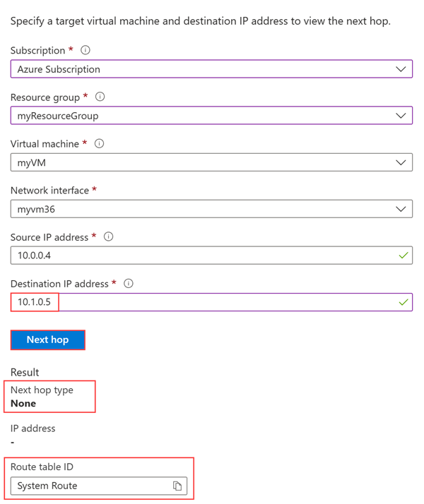Click the Source IP address info icon

point(108,237)
